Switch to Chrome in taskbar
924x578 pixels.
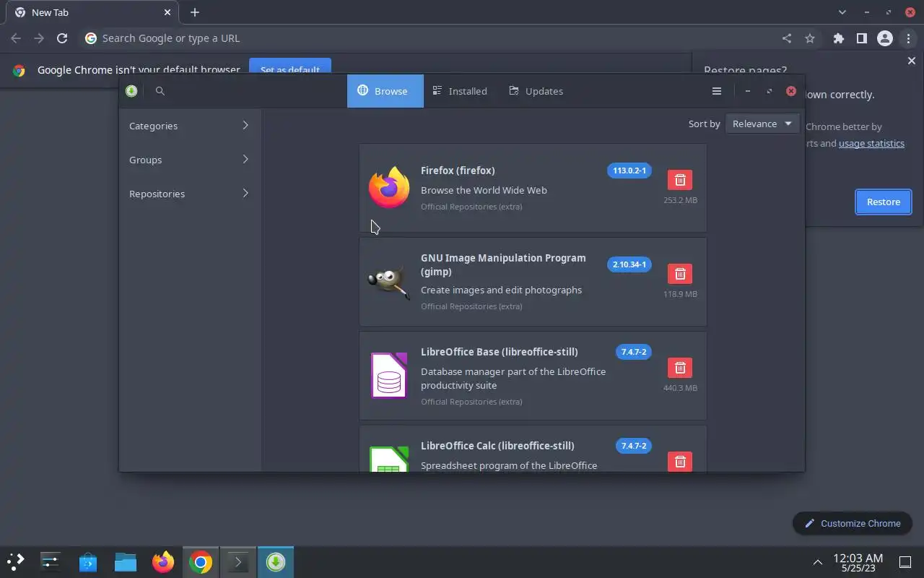tap(201, 561)
